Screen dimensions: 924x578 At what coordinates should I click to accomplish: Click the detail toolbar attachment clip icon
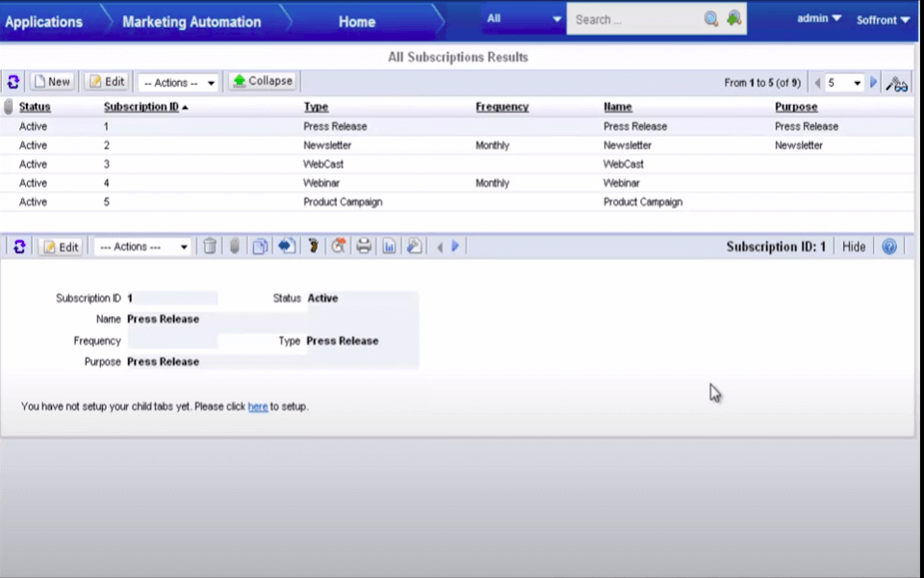click(x=234, y=246)
